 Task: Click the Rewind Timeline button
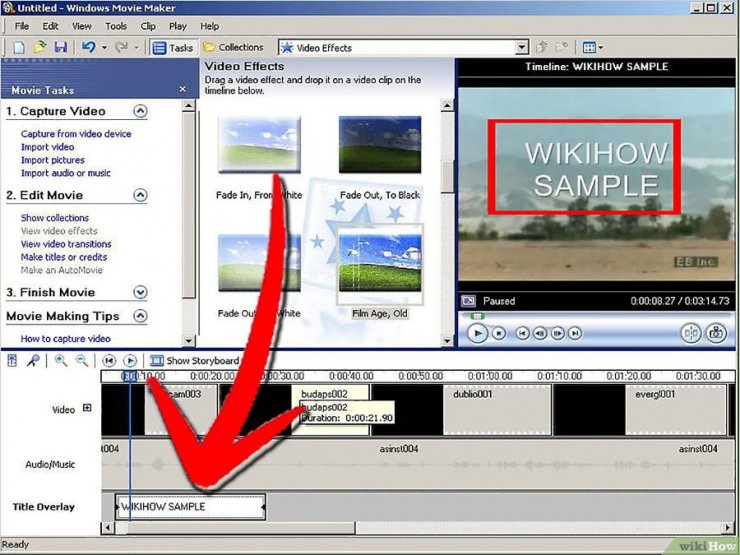click(109, 361)
